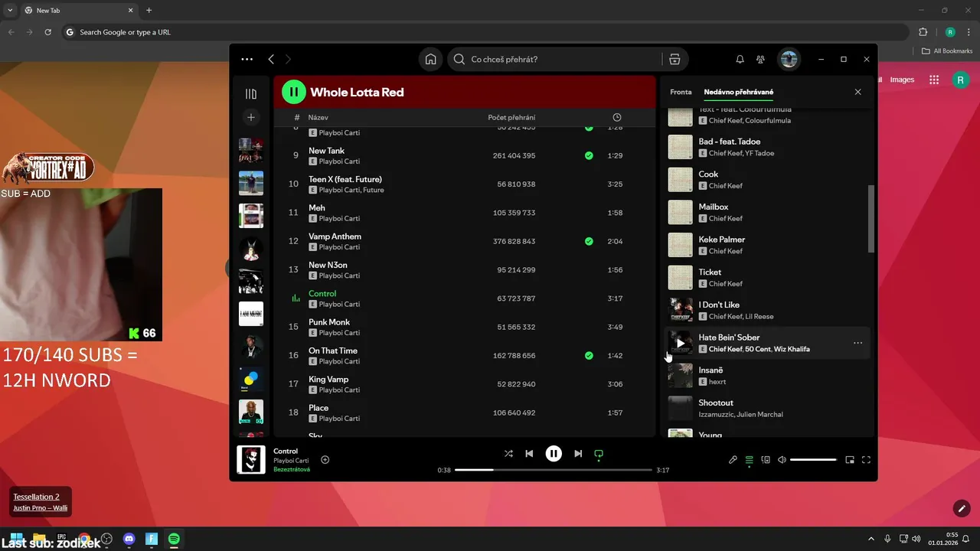Open All Bookmarks folder in Chrome

tap(947, 51)
